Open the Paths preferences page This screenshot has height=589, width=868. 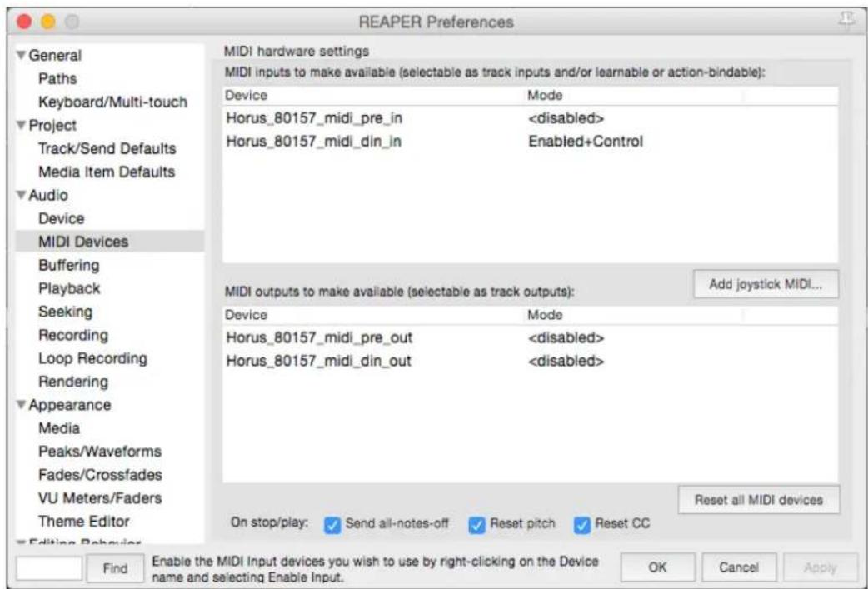[57, 78]
